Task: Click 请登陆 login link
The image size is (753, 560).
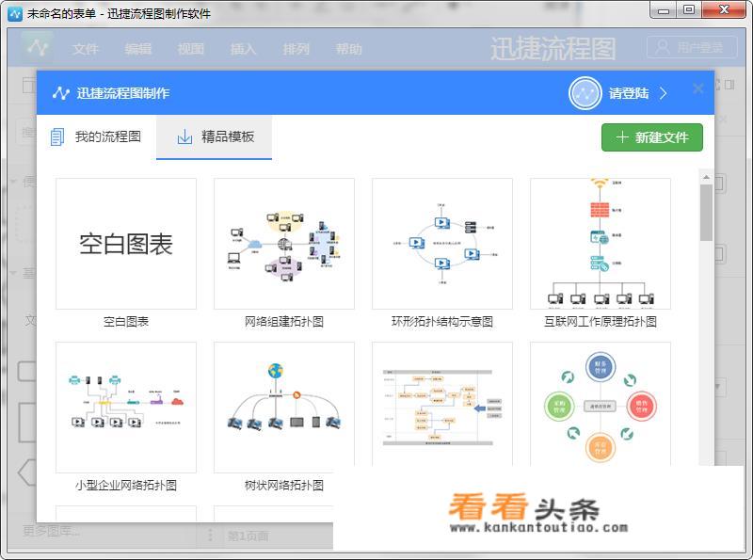Action: 629,93
